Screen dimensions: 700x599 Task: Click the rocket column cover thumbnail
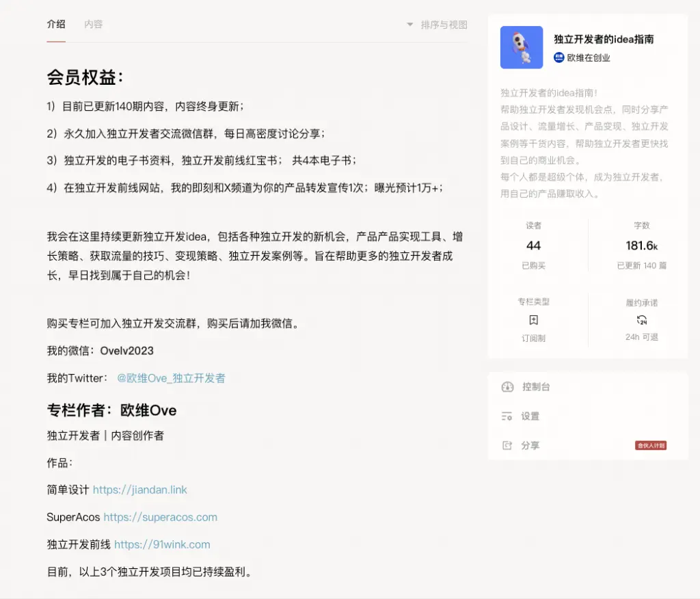tap(521, 48)
